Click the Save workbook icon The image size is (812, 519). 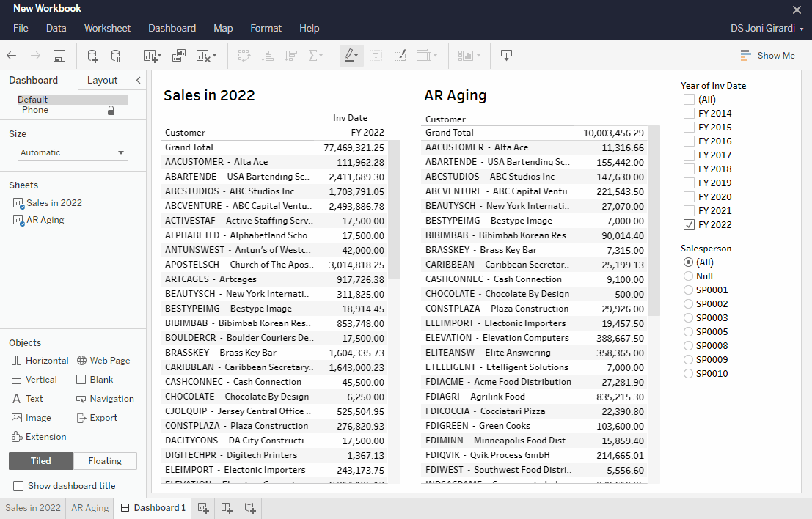pos(59,56)
